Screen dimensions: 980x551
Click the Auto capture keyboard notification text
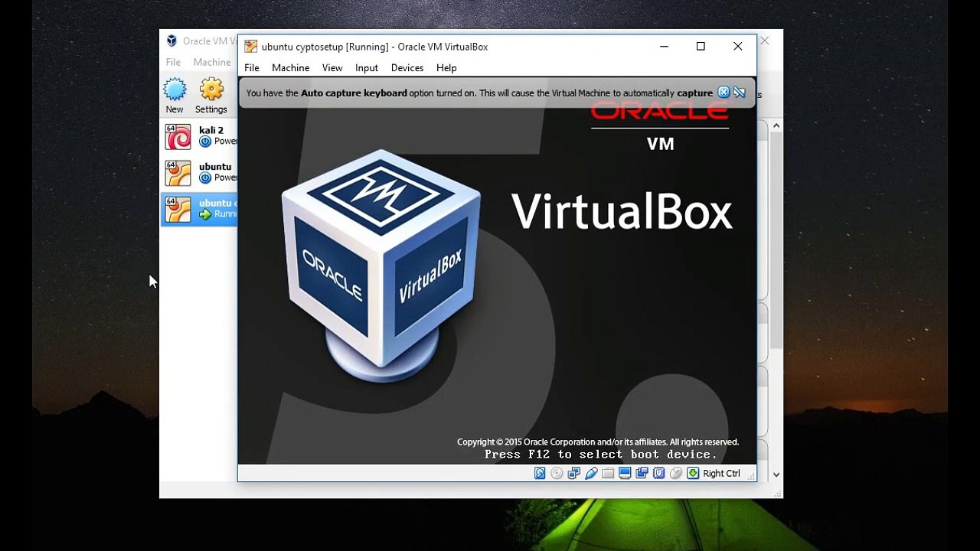click(479, 93)
